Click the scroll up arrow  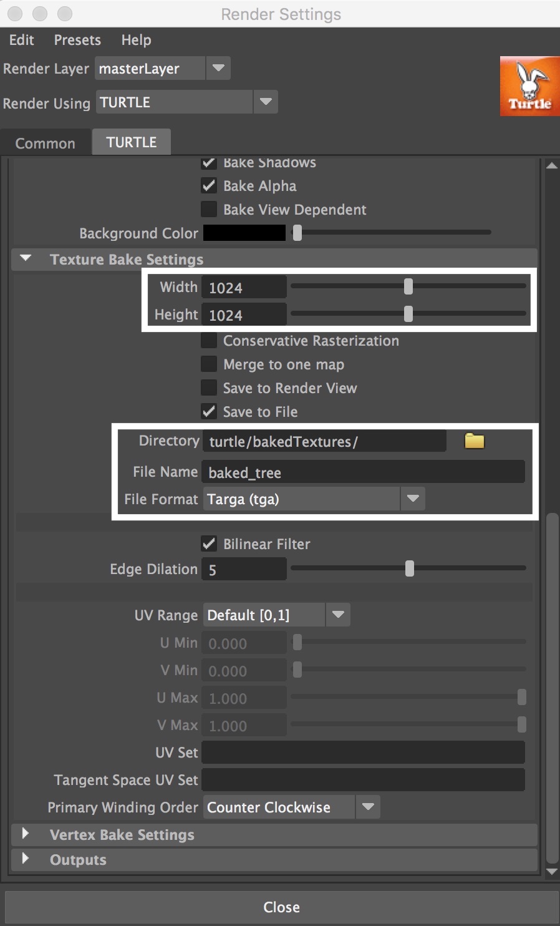click(551, 165)
